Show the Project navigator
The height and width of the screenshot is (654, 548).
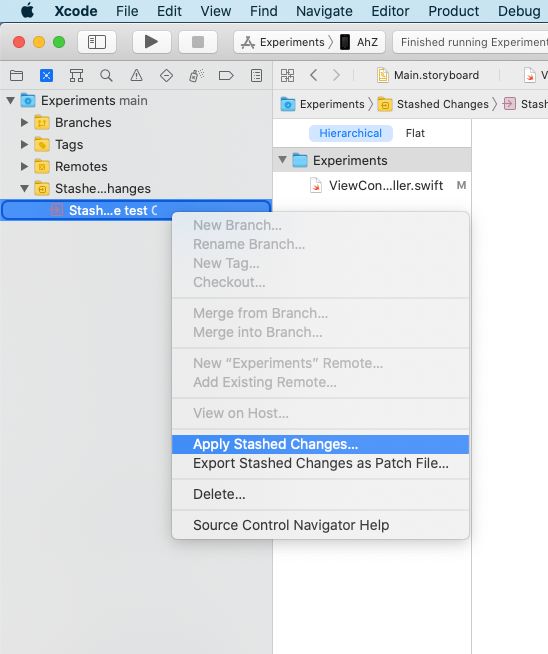[17, 75]
